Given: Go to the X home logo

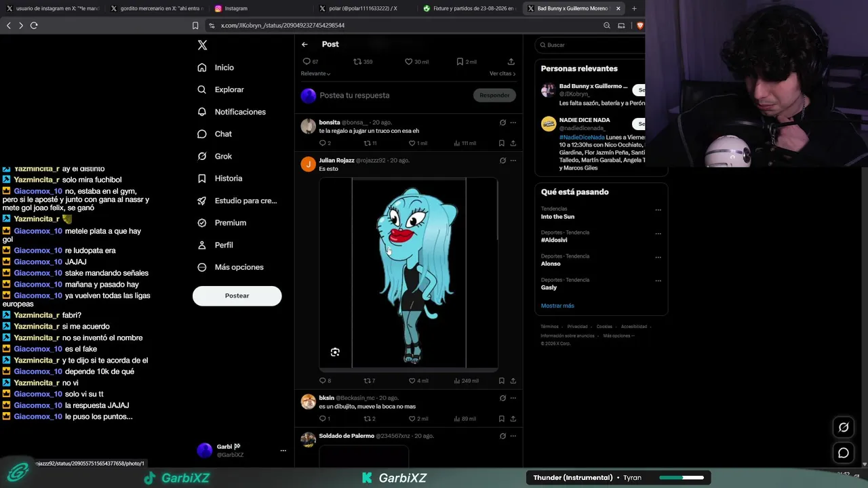Looking at the screenshot, I should [202, 45].
